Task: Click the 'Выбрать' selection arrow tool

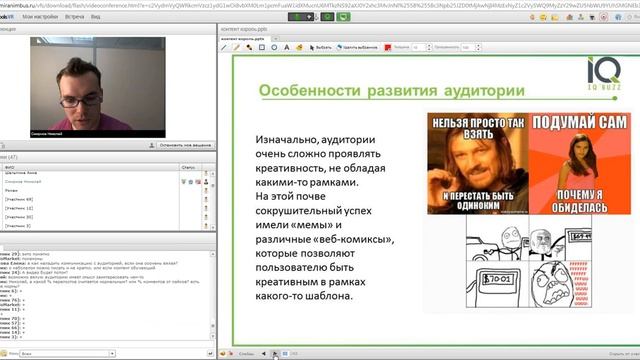Action: point(320,47)
